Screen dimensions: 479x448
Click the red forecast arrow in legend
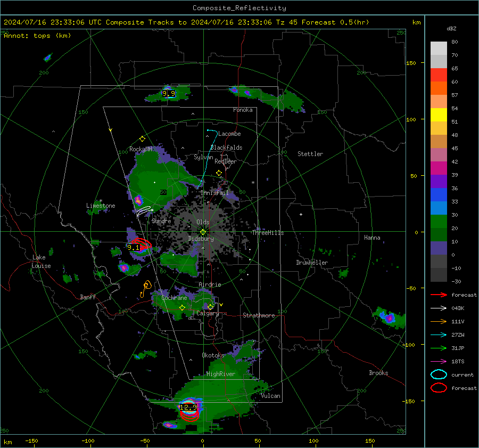[439, 295]
